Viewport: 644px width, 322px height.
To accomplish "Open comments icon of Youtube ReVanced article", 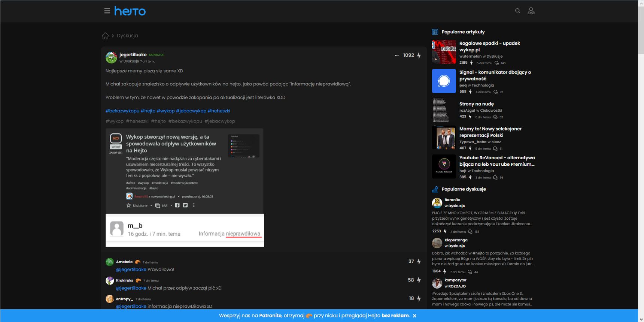I will pyautogui.click(x=495, y=177).
